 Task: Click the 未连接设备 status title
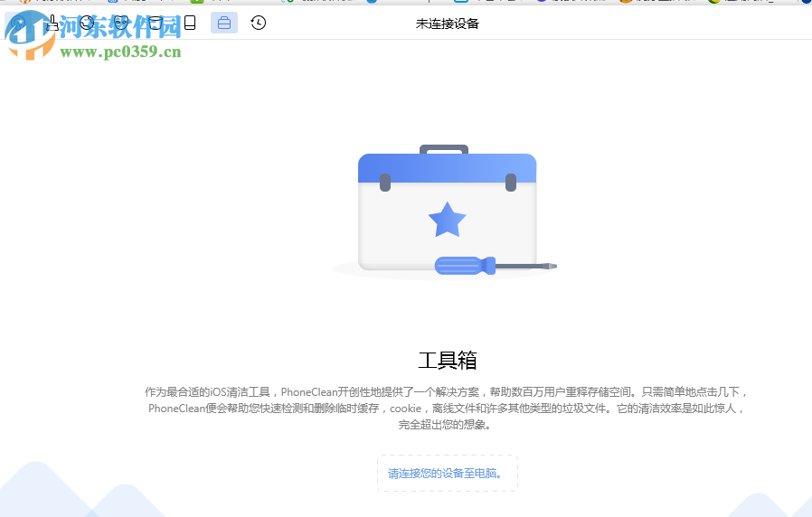click(448, 23)
